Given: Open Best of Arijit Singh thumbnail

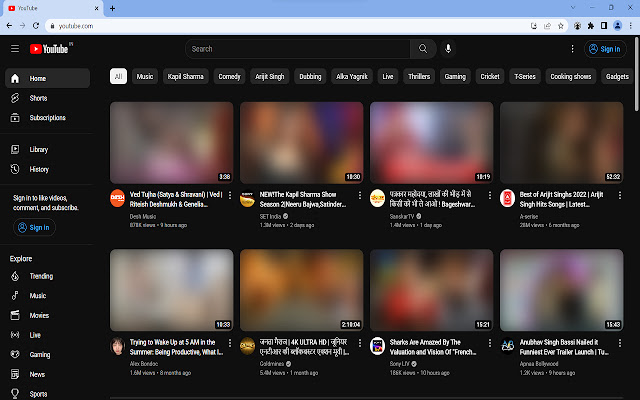Looking at the screenshot, I should [x=562, y=143].
